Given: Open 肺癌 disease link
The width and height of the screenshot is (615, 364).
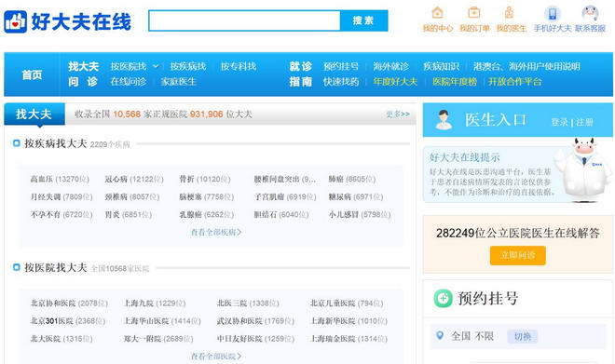Looking at the screenshot, I should 336,179.
